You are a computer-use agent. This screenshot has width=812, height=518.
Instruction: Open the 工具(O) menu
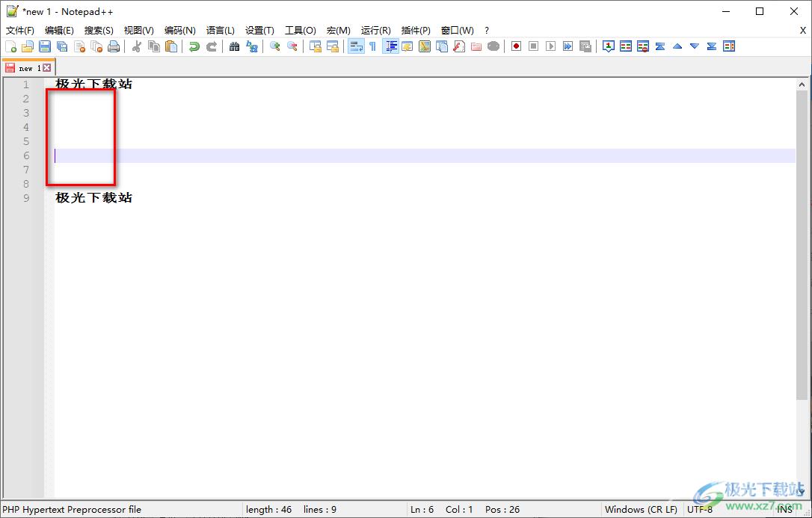click(x=301, y=31)
